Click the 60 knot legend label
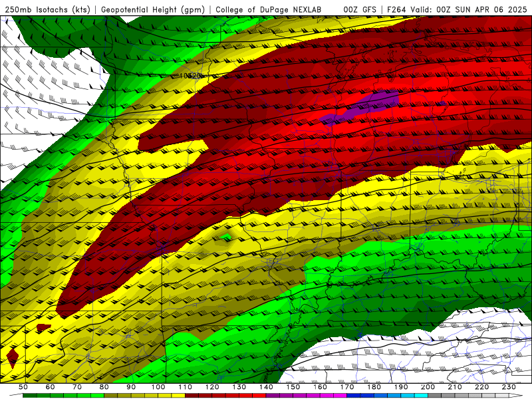 [x=50, y=387]
